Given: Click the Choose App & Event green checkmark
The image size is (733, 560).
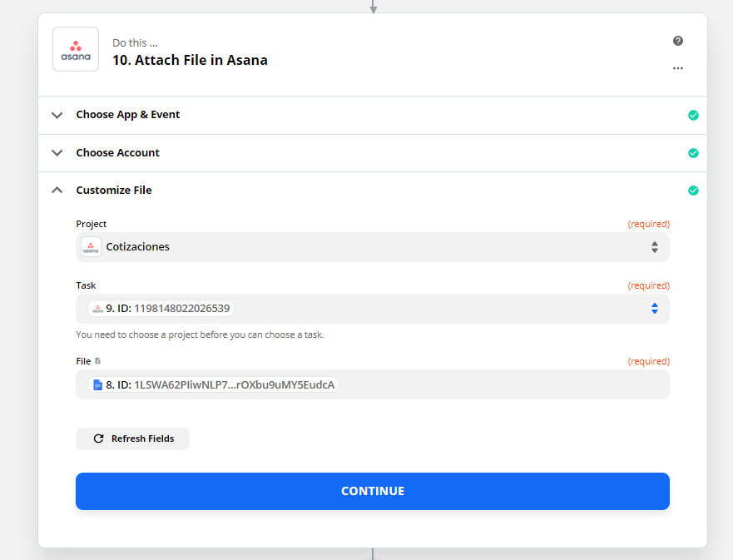Looking at the screenshot, I should (x=693, y=115).
